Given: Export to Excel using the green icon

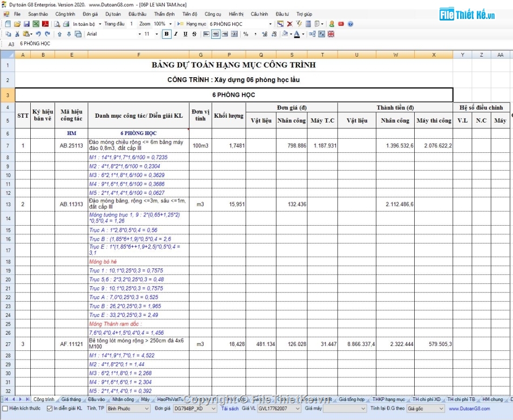Looking at the screenshot, I should point(36,24).
